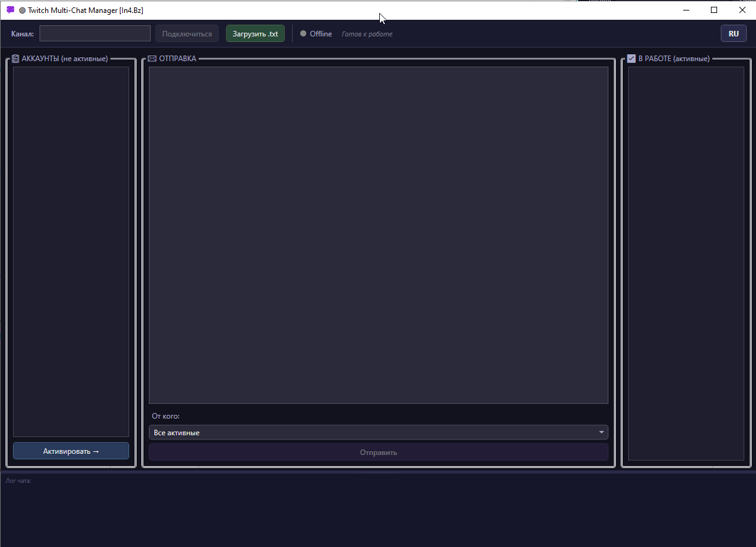
Task: Click inside the large message text area
Action: (378, 235)
